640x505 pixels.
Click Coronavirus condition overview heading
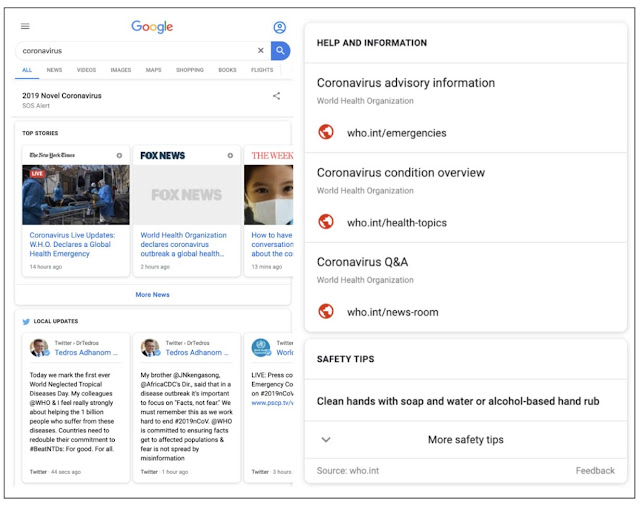click(x=401, y=173)
